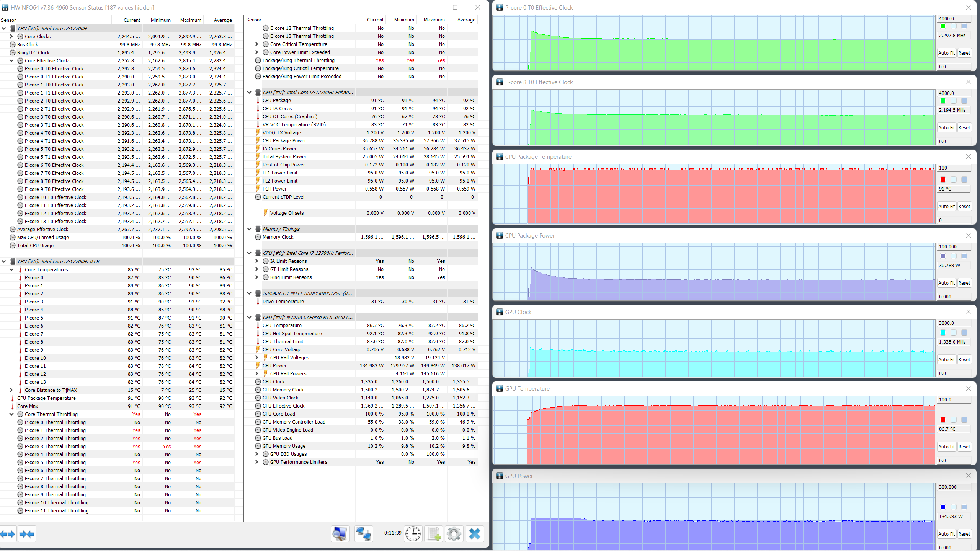Select the CPU Package Power sensor row
The width and height of the screenshot is (980, 551).
point(284,140)
